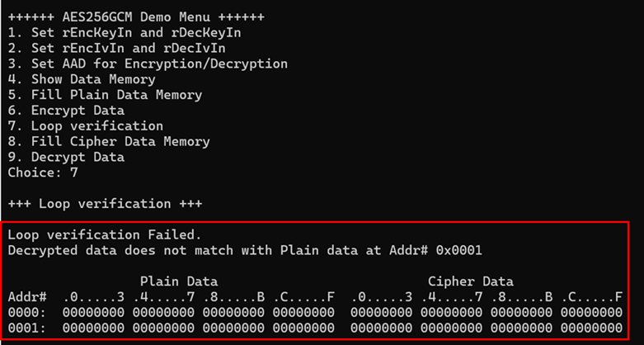This screenshot has height=345, width=644.
Task: Click option 3 Set AAD for Encryption/Decryption
Action: click(x=148, y=64)
